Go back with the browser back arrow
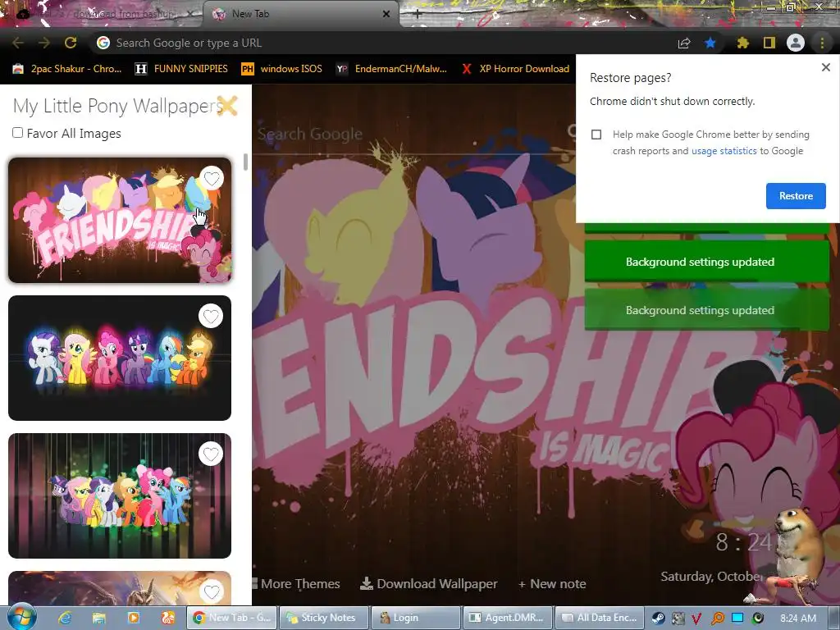The image size is (840, 630). pyautogui.click(x=18, y=43)
